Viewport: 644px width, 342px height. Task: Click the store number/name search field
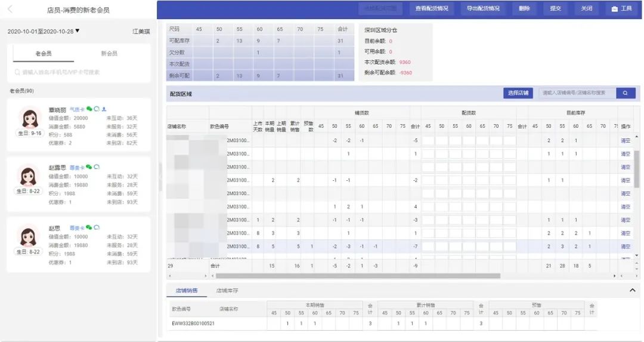(x=577, y=93)
